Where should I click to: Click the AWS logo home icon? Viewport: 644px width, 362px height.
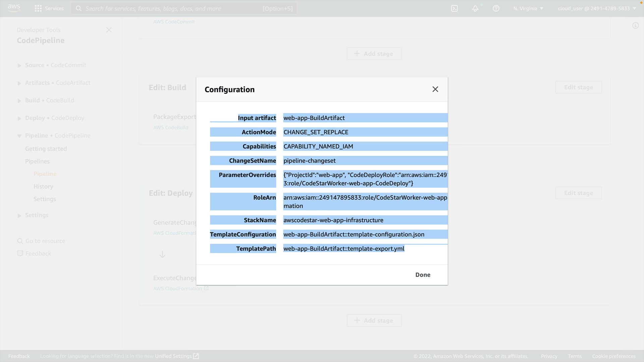14,8
